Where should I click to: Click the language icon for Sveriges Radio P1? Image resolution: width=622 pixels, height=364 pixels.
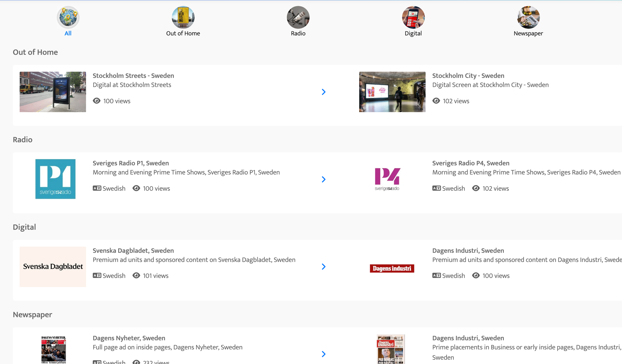click(97, 188)
